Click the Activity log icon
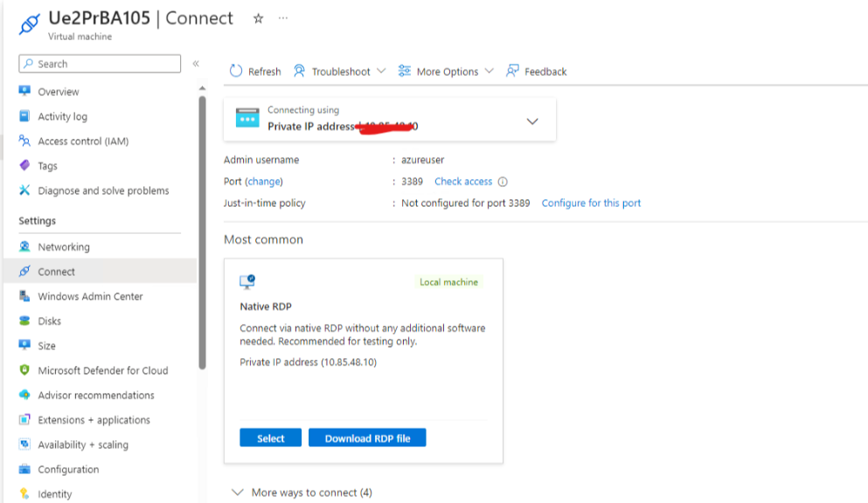The height and width of the screenshot is (503, 868). click(24, 116)
